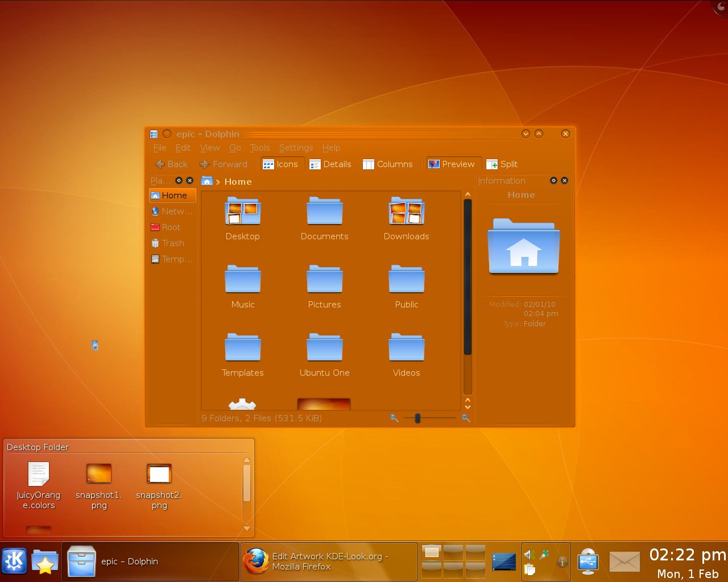
Task: Go Forward in Dolphin toolbar
Action: (224, 164)
